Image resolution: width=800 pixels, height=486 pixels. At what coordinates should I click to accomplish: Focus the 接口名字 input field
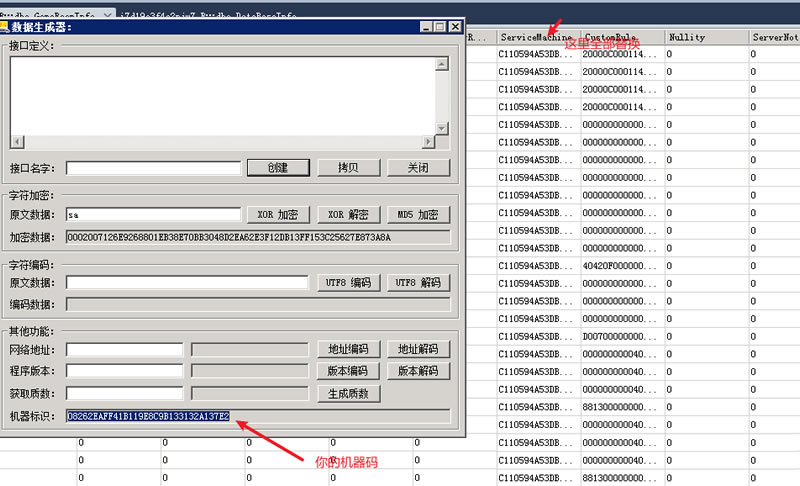point(153,168)
